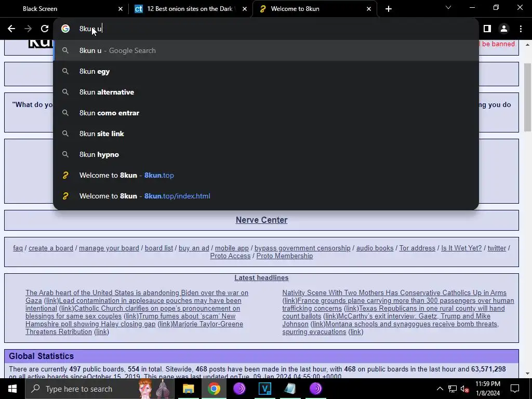The width and height of the screenshot is (532, 399).
Task: Select the '8kun como entrar' suggestion
Action: pyautogui.click(x=266, y=113)
